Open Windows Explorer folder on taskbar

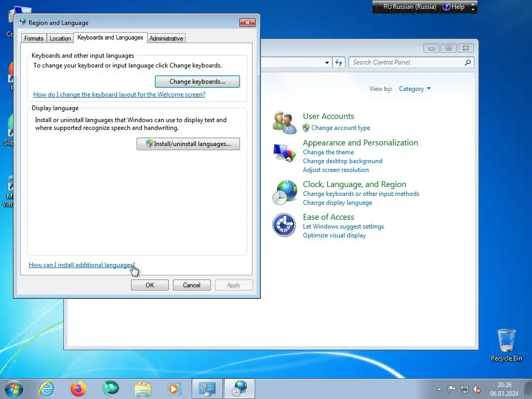[x=143, y=389]
